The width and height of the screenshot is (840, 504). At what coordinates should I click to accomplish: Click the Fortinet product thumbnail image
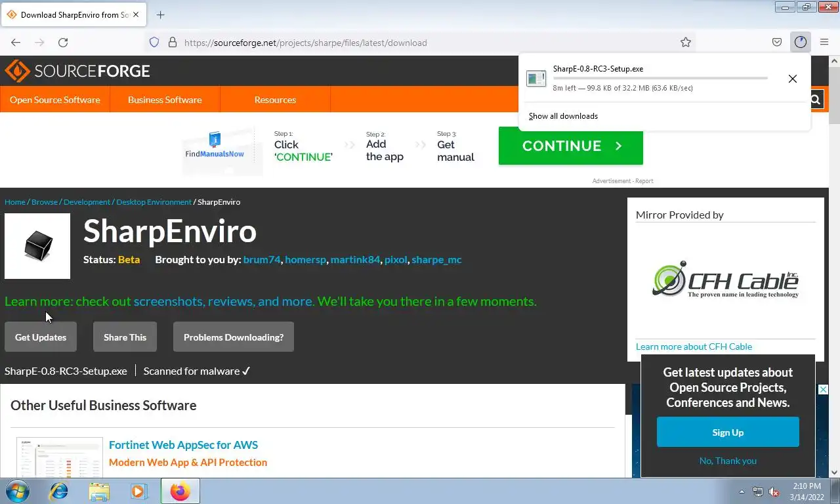[60, 457]
